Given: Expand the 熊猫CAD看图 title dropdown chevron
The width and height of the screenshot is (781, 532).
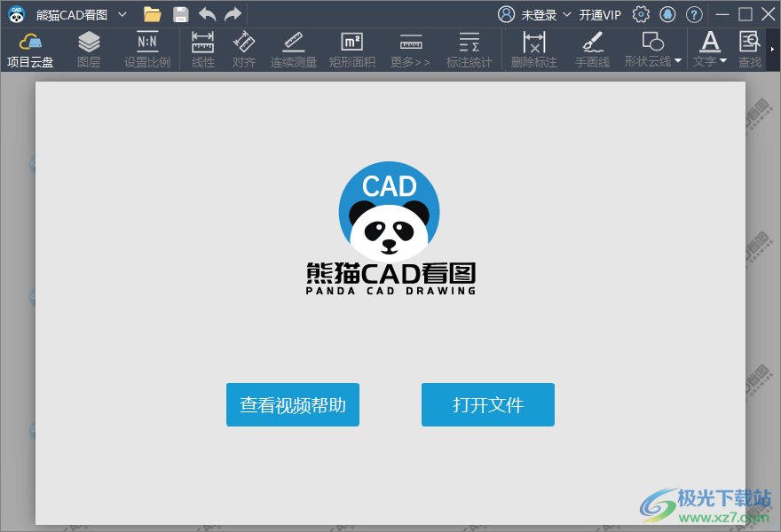Looking at the screenshot, I should pos(122,14).
